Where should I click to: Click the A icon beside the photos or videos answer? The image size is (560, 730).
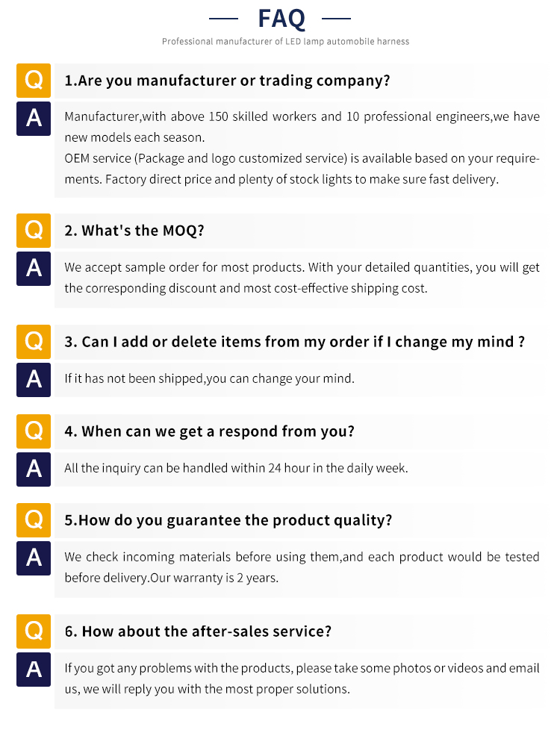[34, 669]
